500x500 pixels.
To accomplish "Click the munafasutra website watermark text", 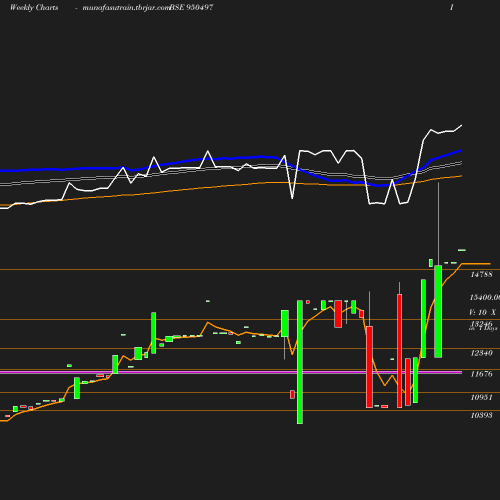I will coord(126,8).
